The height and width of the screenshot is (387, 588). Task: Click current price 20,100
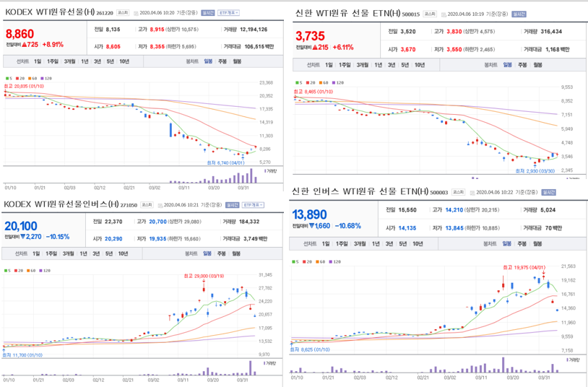tap(21, 226)
